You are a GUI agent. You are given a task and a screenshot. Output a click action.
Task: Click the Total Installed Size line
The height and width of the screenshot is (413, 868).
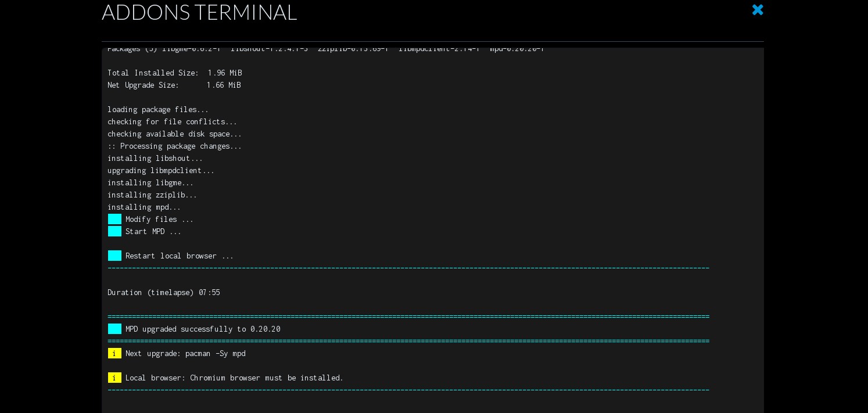(x=174, y=73)
